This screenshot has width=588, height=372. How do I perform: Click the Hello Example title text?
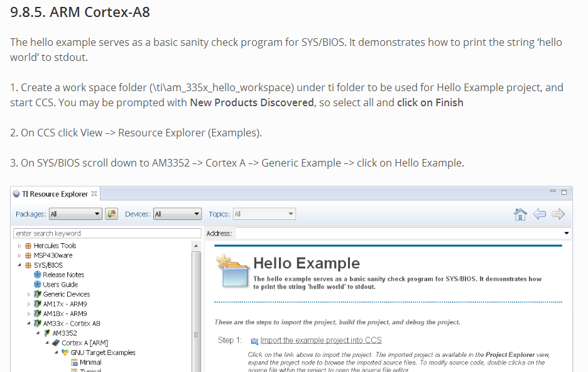pyautogui.click(x=307, y=263)
